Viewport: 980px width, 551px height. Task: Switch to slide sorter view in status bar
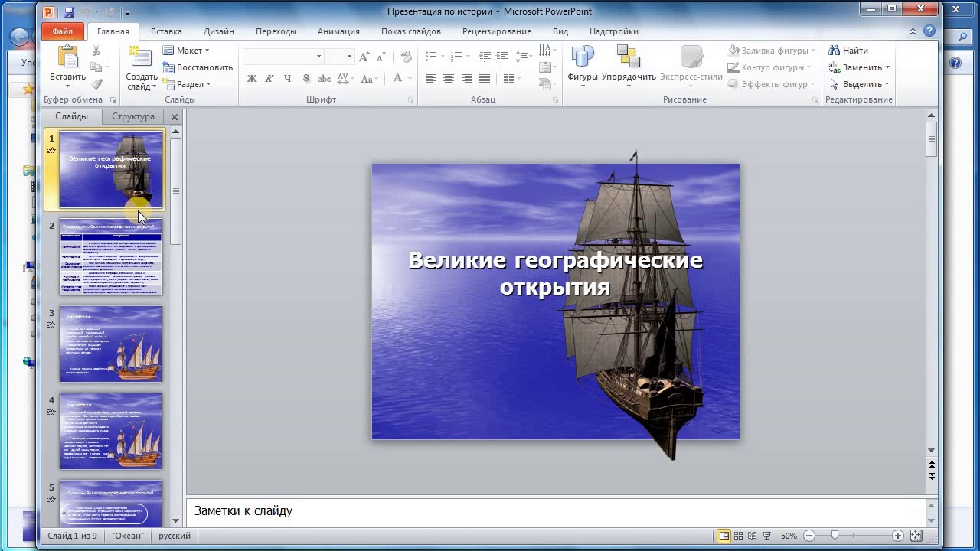coord(738,536)
